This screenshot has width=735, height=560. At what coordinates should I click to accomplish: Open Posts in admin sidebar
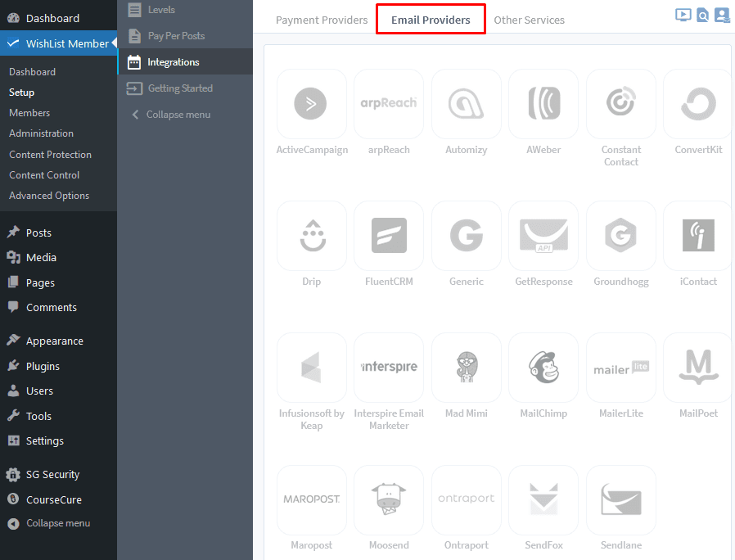click(x=58, y=233)
